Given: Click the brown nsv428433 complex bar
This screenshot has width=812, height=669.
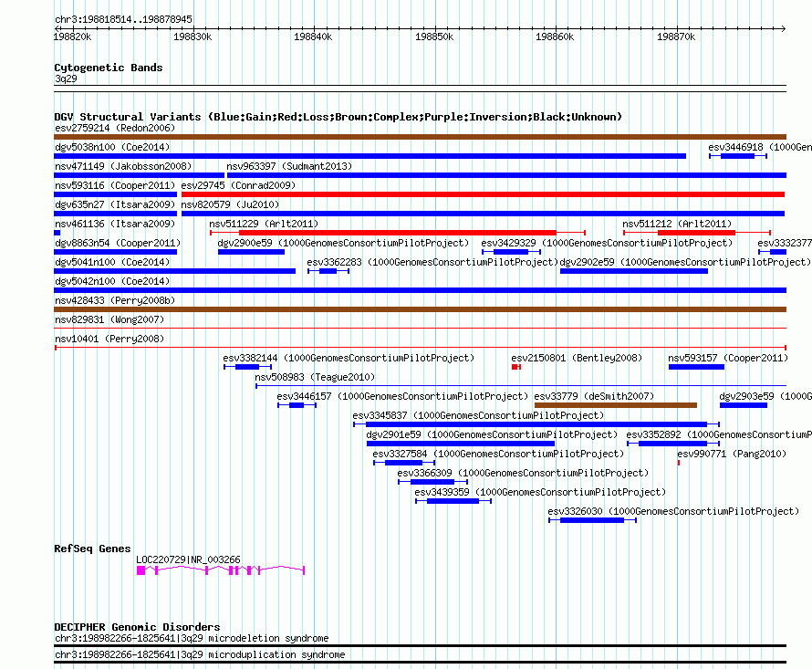Looking at the screenshot, I should (420, 309).
